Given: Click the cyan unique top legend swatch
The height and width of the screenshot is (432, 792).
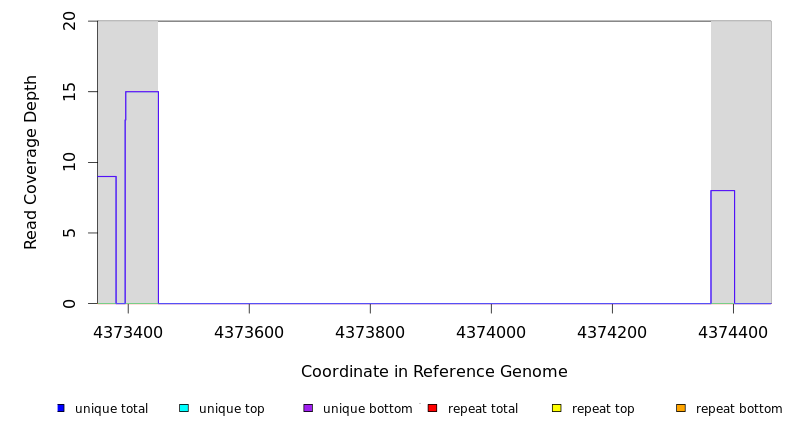Looking at the screenshot, I should pyautogui.click(x=183, y=408).
